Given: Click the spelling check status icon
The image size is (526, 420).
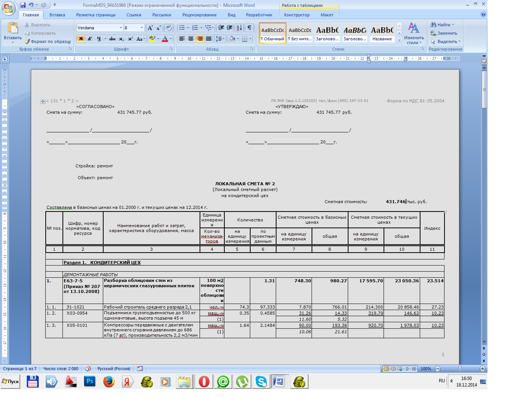Looking at the screenshot, I should pos(88,369).
